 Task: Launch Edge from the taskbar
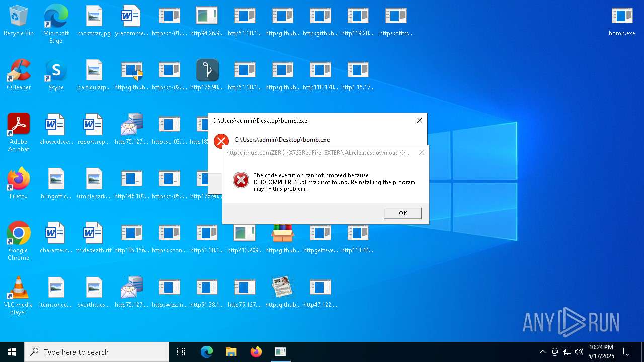click(x=207, y=352)
